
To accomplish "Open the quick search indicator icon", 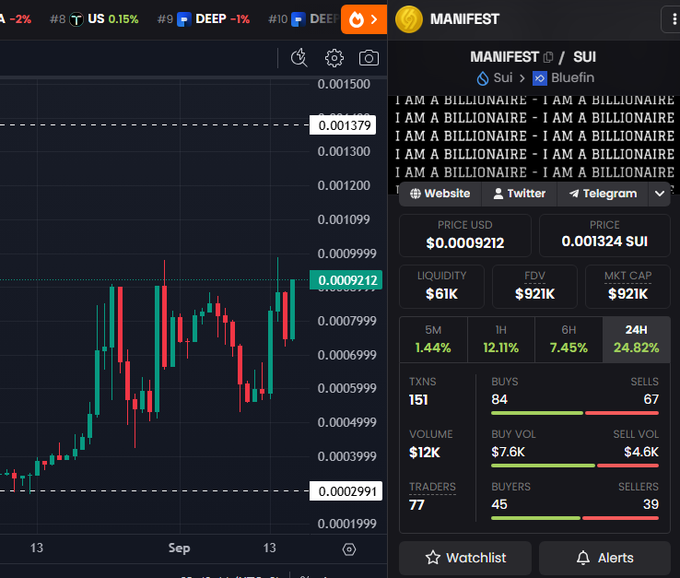I will pyautogui.click(x=299, y=58).
